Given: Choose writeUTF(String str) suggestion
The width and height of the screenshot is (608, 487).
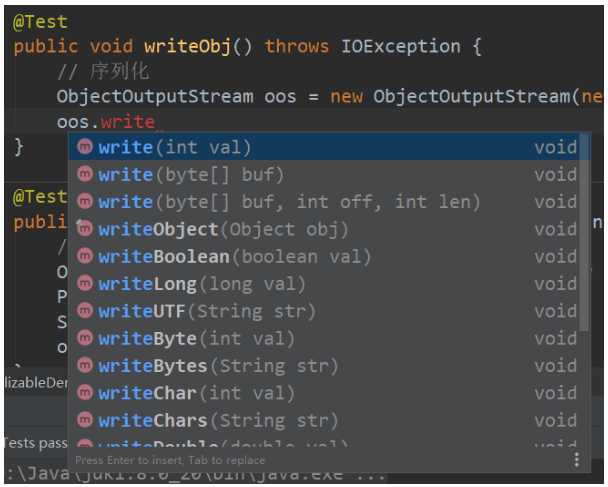Looking at the screenshot, I should tap(326, 311).
